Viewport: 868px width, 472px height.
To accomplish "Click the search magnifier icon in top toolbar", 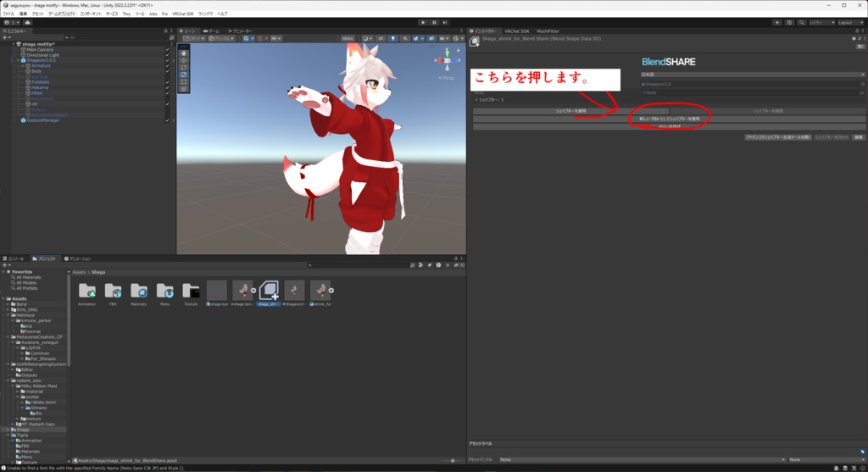I will point(802,23).
